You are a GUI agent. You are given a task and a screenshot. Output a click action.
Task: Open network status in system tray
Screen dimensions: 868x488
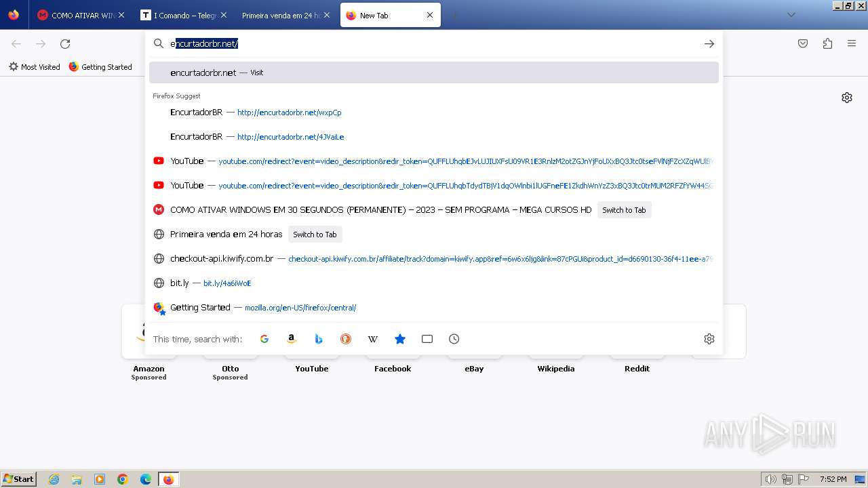click(787, 479)
